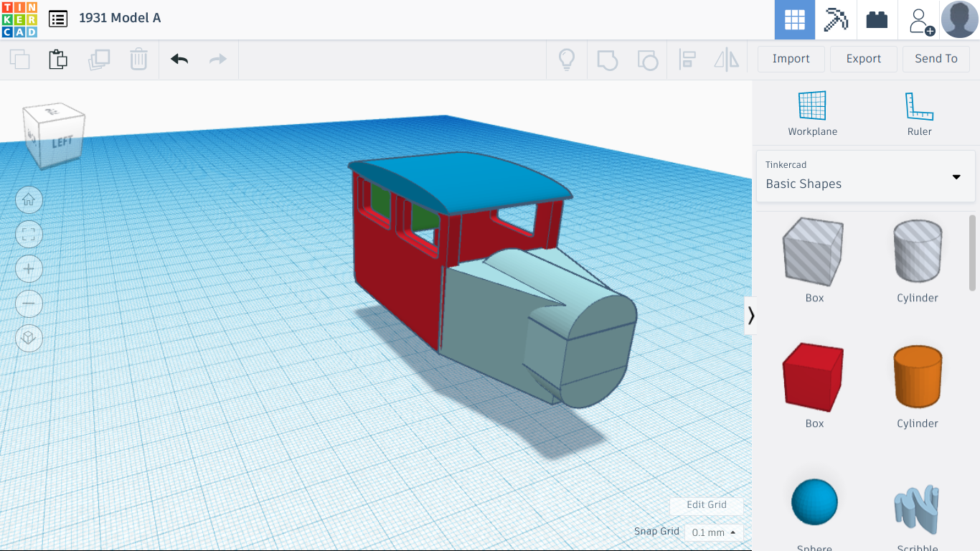Screen dimensions: 980x551
Task: Group the selected shapes
Action: (608, 60)
